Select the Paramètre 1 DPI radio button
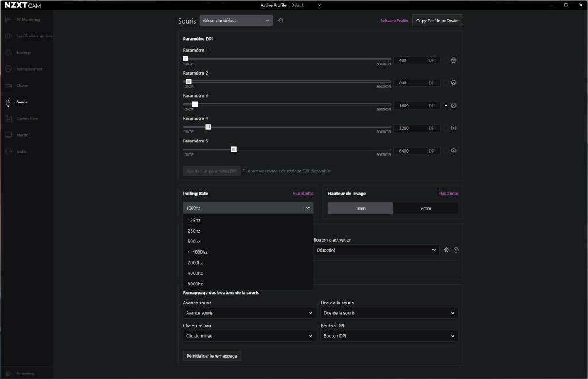The height and width of the screenshot is (379, 588). (x=446, y=60)
